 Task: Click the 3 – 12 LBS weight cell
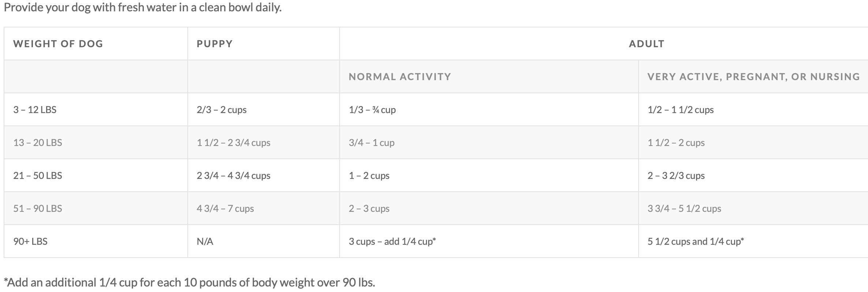tap(35, 110)
